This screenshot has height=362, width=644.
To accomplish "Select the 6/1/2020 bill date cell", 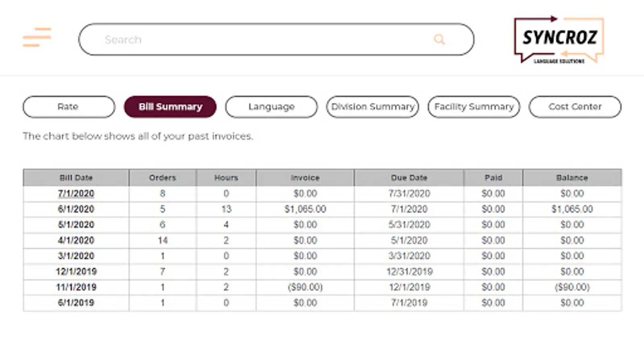I will pyautogui.click(x=76, y=209).
